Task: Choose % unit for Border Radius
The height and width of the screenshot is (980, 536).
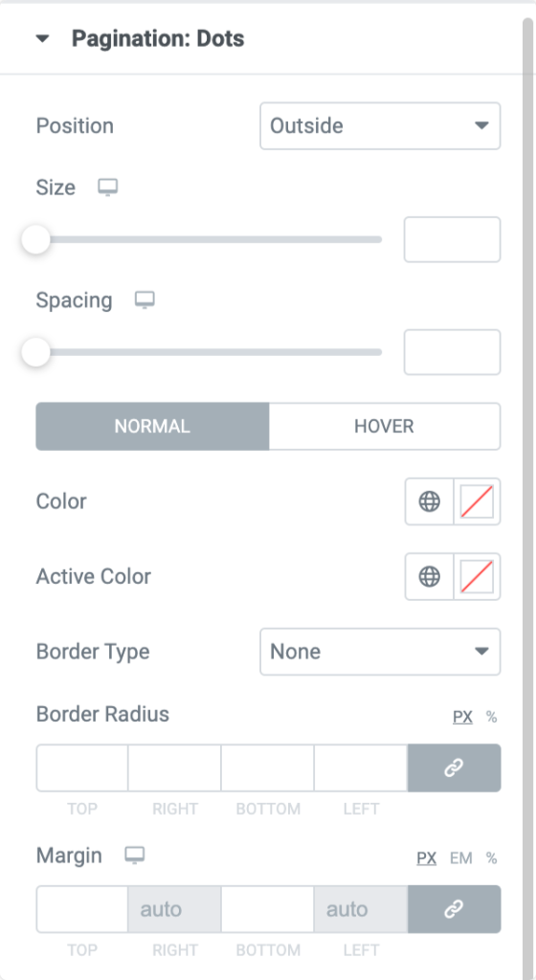Action: 492,717
